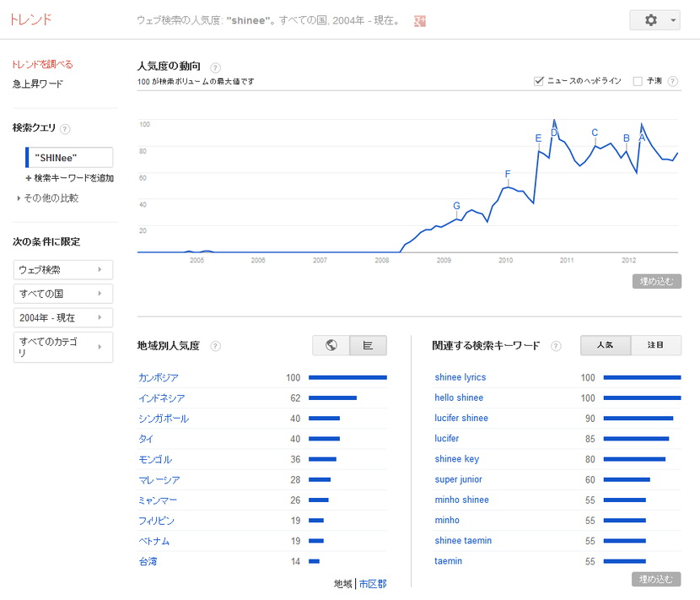This screenshot has height=600, width=700.
Task: Open ミャンマー region link
Action: click(158, 500)
